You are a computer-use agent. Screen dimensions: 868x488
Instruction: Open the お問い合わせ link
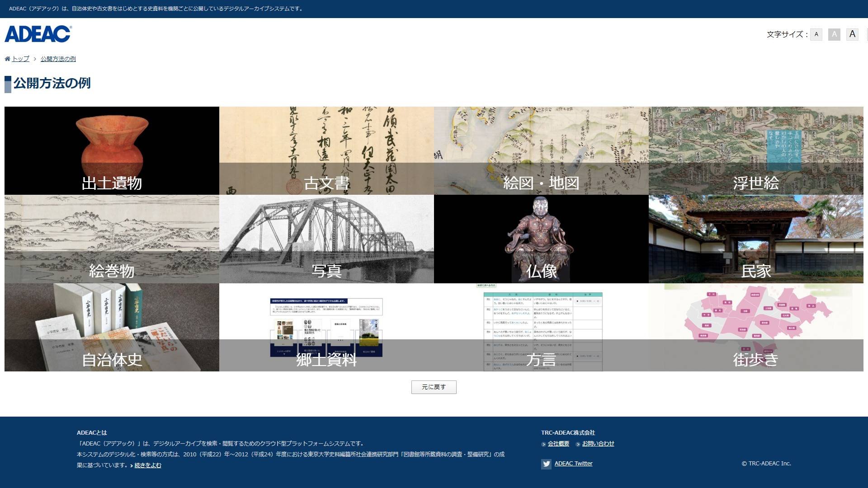598,444
